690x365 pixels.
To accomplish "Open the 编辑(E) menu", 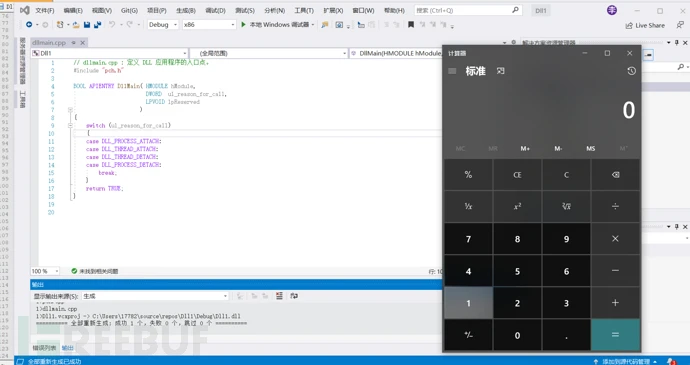I will (73, 11).
